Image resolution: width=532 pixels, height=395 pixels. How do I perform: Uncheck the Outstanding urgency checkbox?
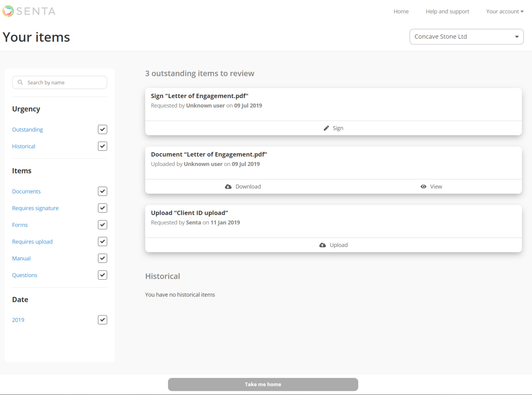tap(103, 130)
